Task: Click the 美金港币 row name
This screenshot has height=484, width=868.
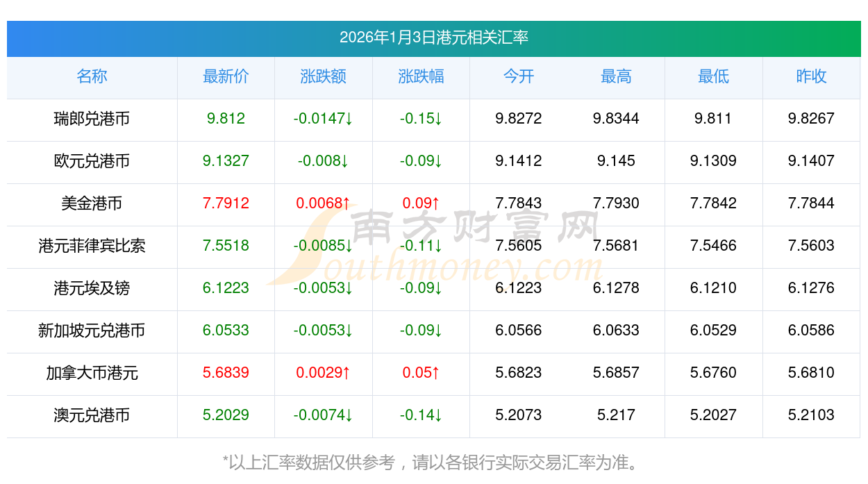Action: [x=92, y=203]
